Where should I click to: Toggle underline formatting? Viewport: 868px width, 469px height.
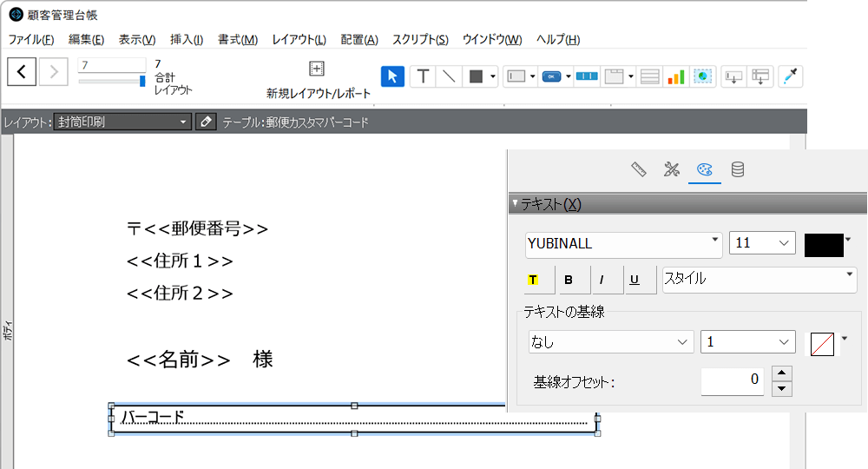[635, 280]
